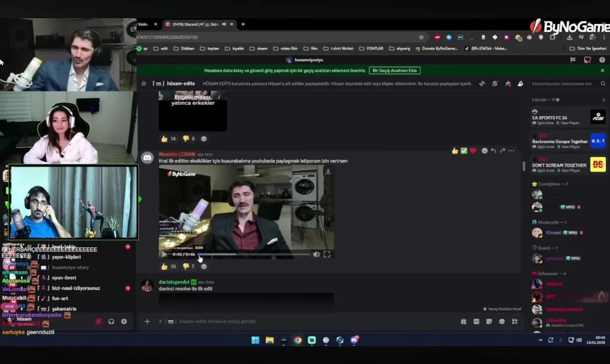Image resolution: width=610 pixels, height=364 pixels.
Task: Quick react with thumbs-up on hovered message
Action: coord(455,151)
